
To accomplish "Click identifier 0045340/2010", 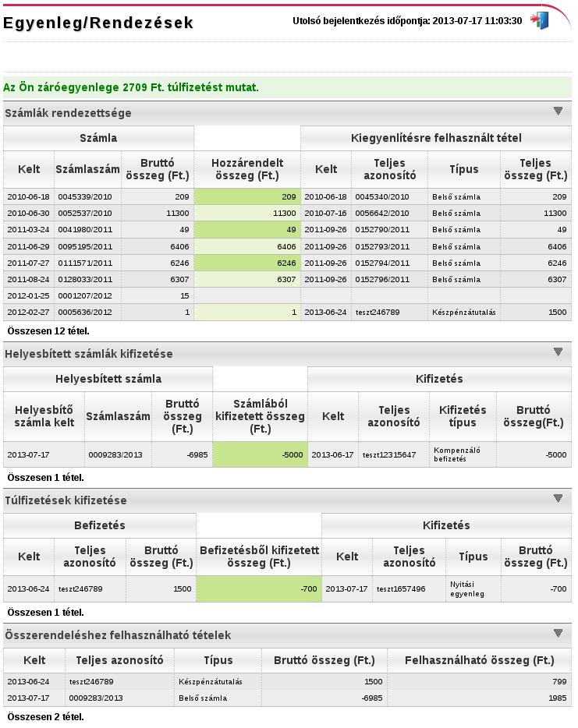I will click(382, 197).
